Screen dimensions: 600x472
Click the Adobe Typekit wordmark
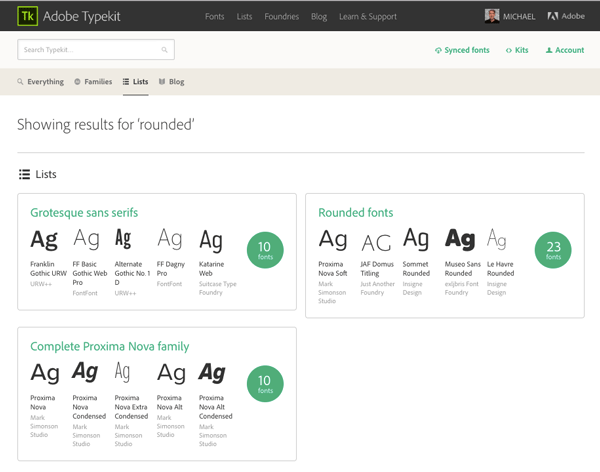(82, 16)
